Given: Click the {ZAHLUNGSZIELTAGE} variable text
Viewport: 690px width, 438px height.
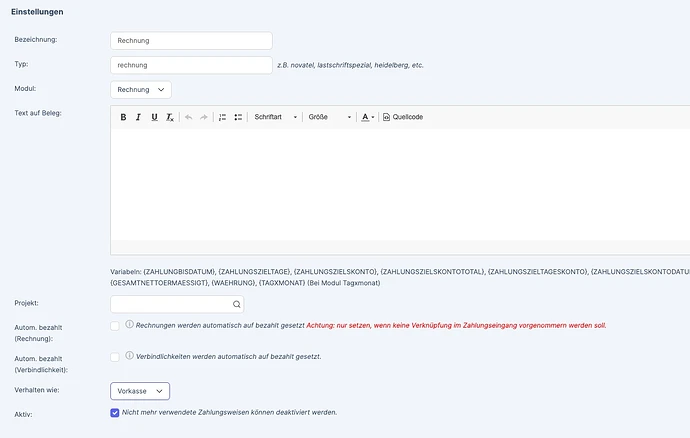Looking at the screenshot, I should (254, 272).
